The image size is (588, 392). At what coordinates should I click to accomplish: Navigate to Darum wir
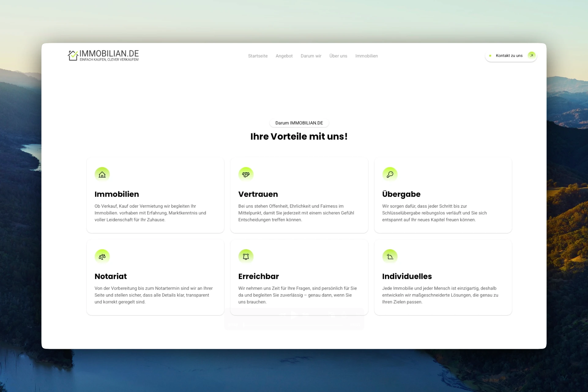tap(311, 56)
